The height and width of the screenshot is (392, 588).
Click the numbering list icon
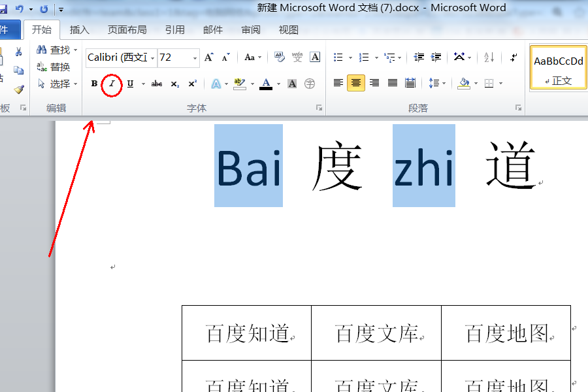click(x=364, y=57)
